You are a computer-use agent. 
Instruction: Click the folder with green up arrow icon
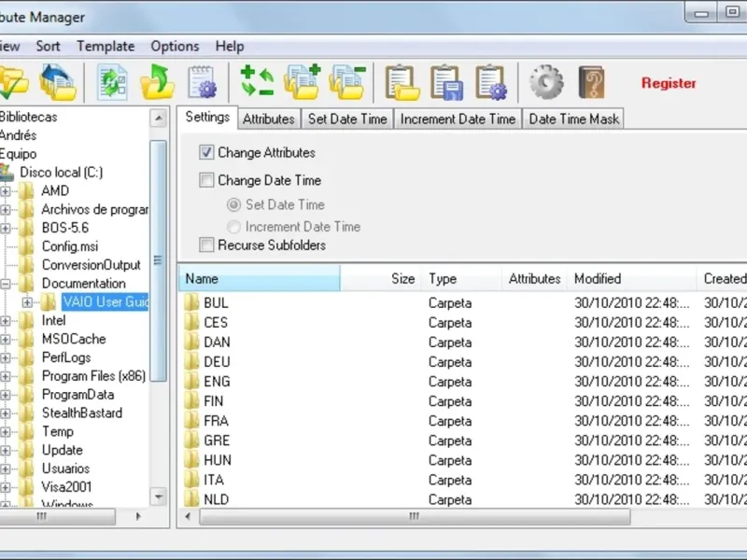[157, 82]
